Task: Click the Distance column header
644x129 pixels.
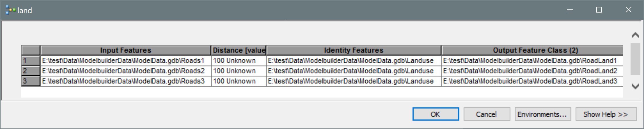Action: click(239, 50)
